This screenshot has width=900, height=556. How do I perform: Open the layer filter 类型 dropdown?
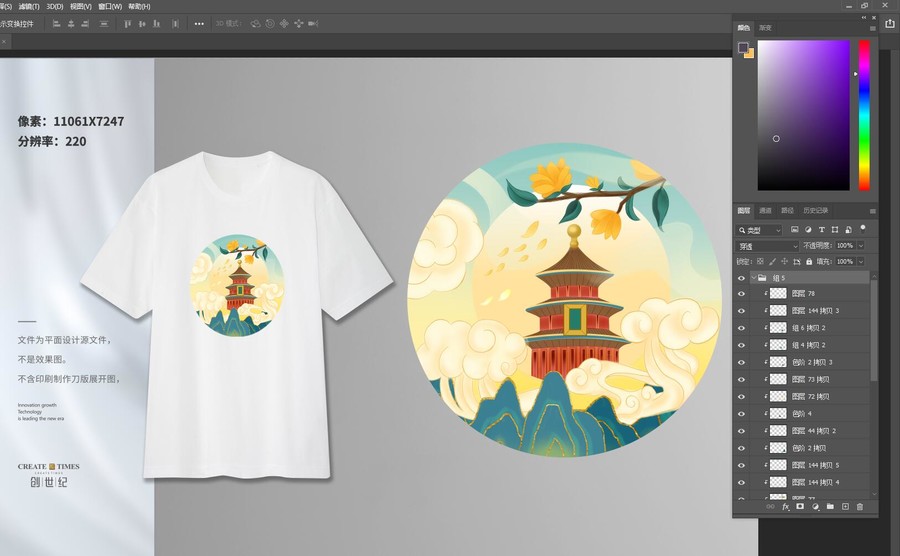point(759,230)
